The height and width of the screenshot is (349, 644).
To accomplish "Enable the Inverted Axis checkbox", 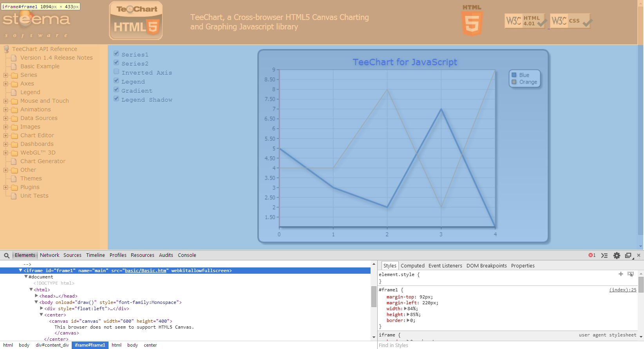I will [x=116, y=72].
